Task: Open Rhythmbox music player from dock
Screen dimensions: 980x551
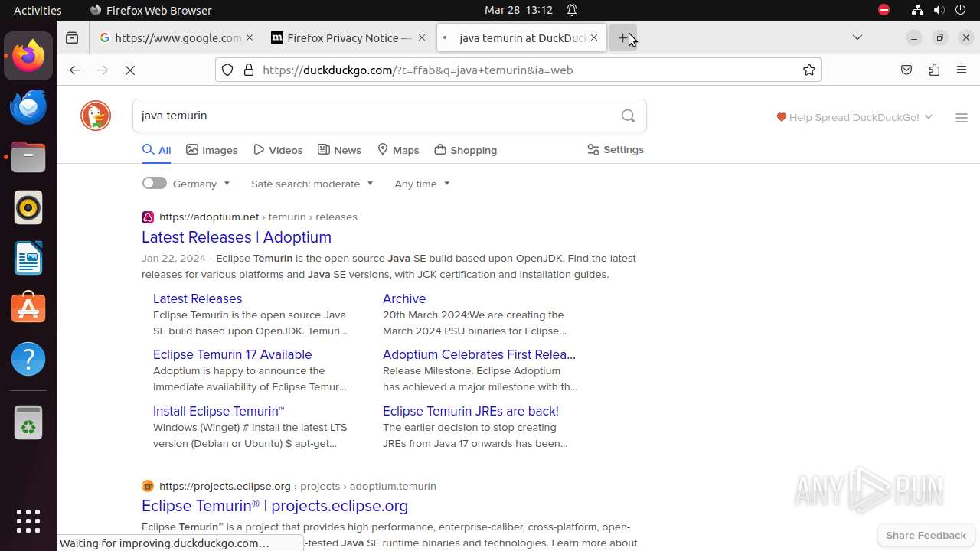Action: pyautogui.click(x=28, y=207)
